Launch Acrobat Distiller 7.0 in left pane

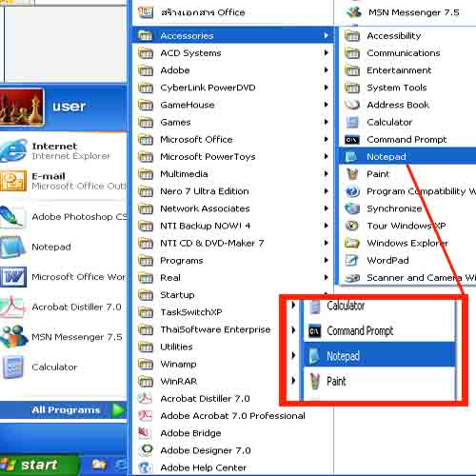(64, 307)
